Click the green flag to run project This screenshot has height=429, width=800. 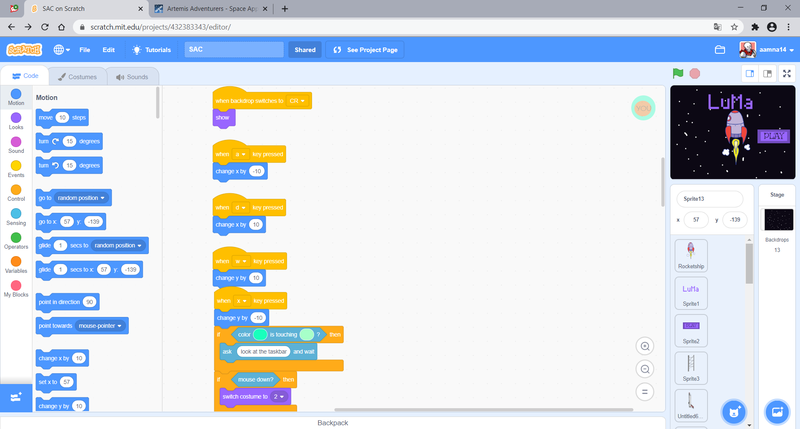point(678,73)
